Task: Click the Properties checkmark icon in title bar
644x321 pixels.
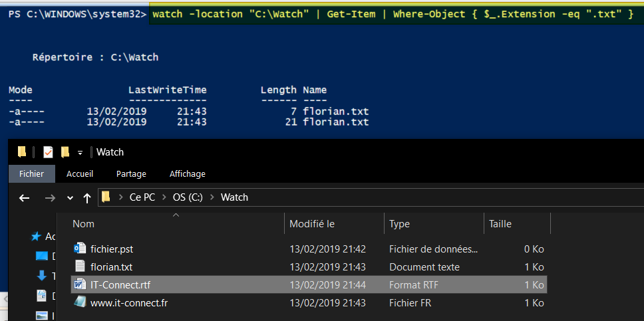Action: tap(48, 152)
